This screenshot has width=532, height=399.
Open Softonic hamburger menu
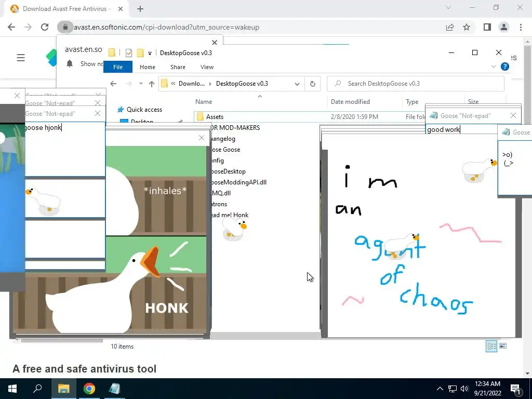tap(21, 58)
